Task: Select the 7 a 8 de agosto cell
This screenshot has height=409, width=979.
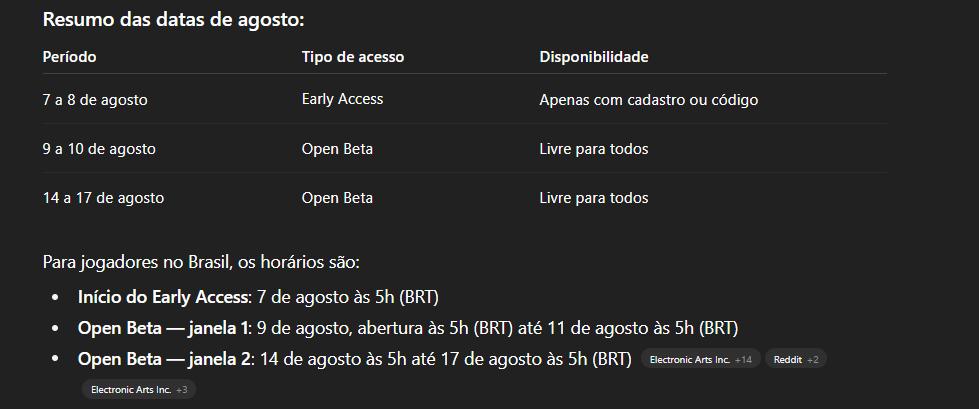Action: [96, 100]
